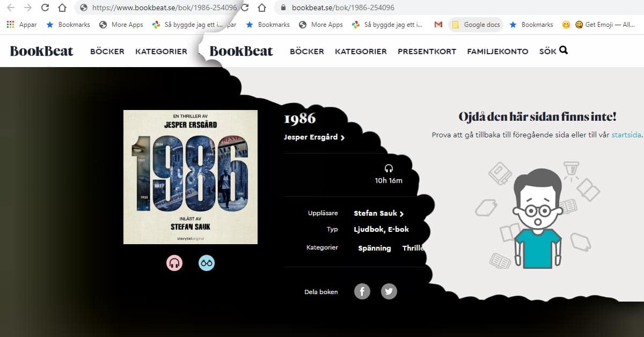Click the surprised boy illustration
644x337 pixels.
[538, 218]
